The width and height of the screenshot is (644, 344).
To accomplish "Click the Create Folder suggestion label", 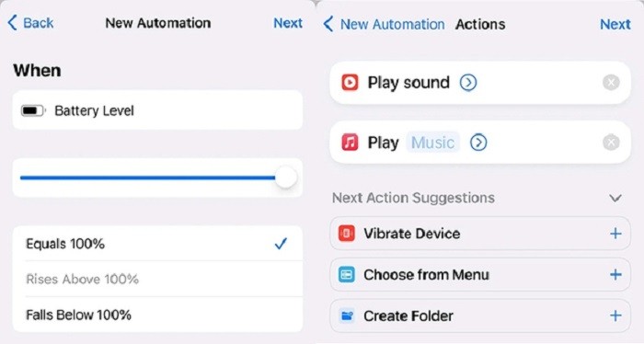I will tap(408, 315).
